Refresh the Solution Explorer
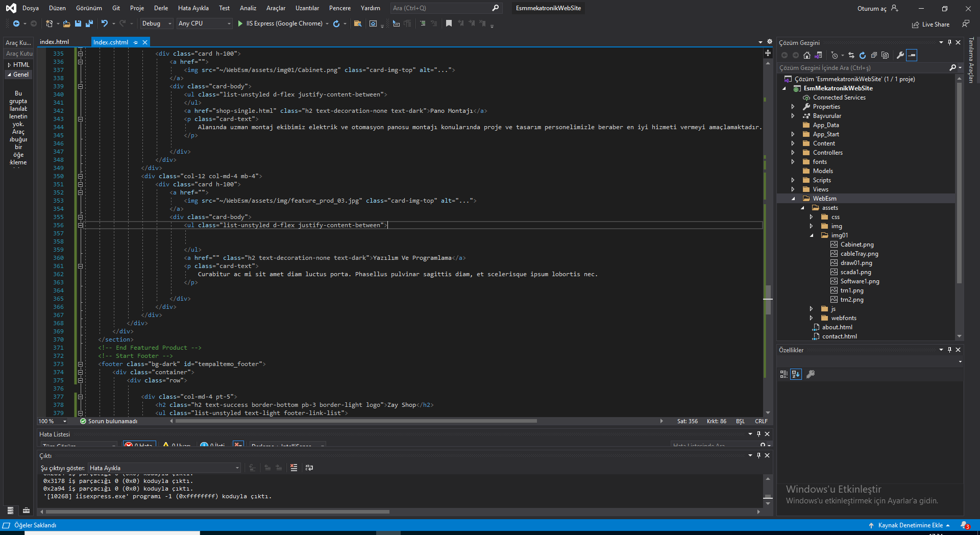Image resolution: width=980 pixels, height=535 pixels. 863,55
